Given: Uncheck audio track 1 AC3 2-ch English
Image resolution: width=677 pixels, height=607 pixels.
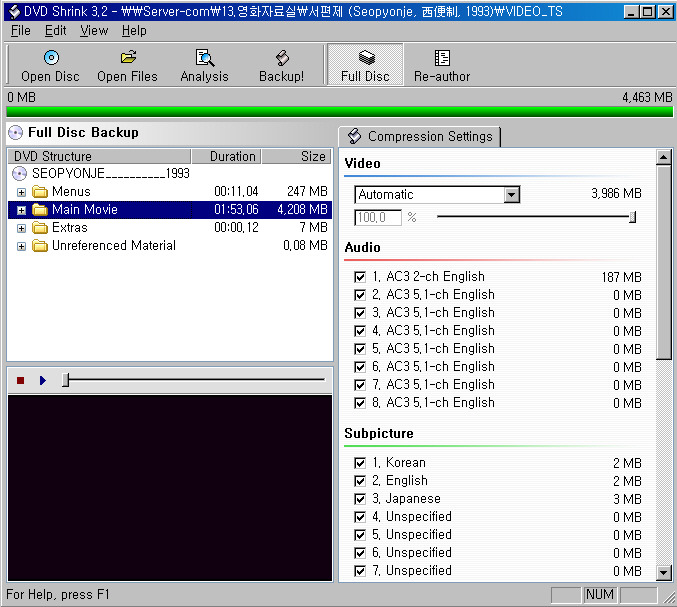Looking at the screenshot, I should [360, 277].
